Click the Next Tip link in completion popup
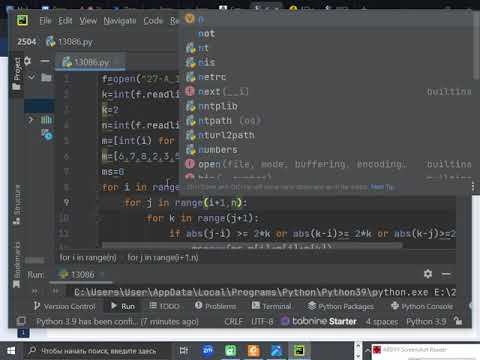 click(382, 187)
